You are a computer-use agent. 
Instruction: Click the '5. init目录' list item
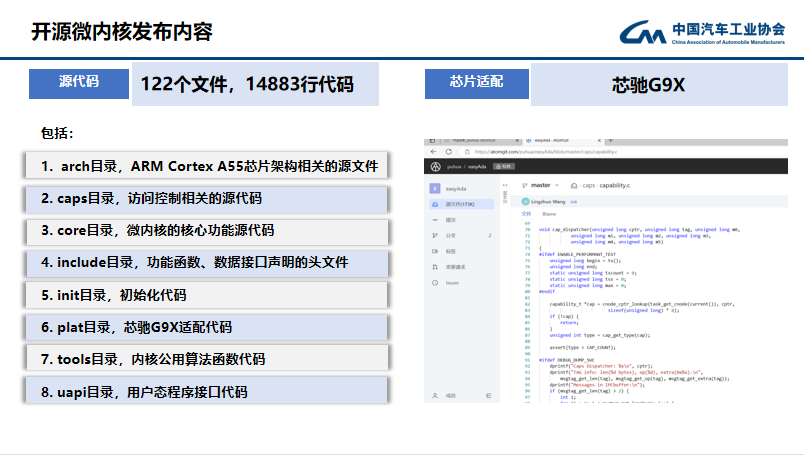(206, 295)
